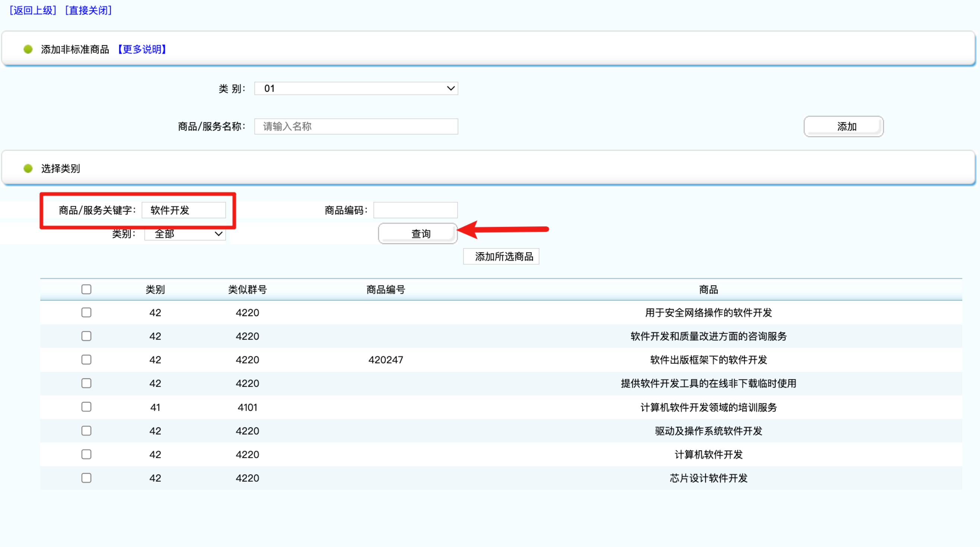Screen dimensions: 980x547
Task: Click the green dot beside 选择类别
Action: pos(28,168)
